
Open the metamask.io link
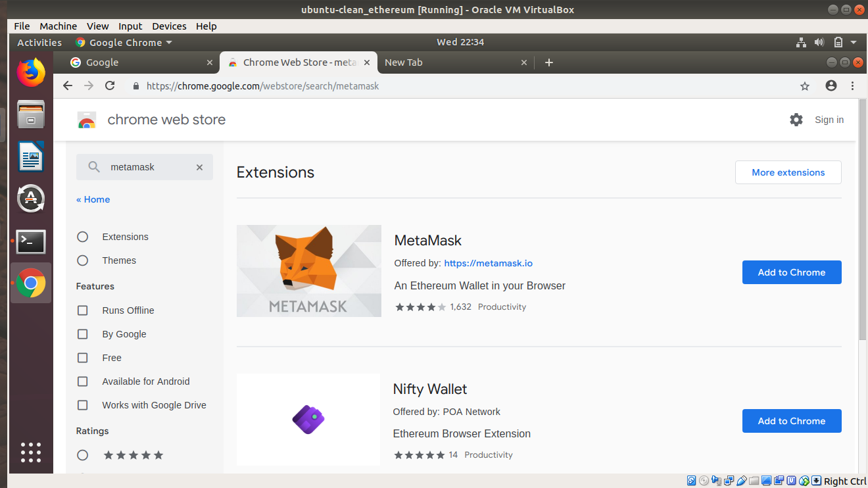coord(488,263)
